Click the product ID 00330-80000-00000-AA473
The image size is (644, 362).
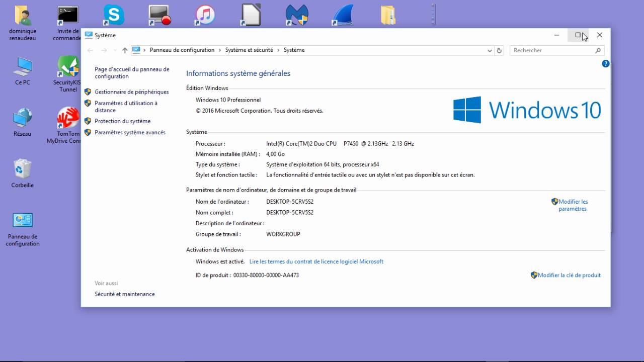[x=266, y=276]
